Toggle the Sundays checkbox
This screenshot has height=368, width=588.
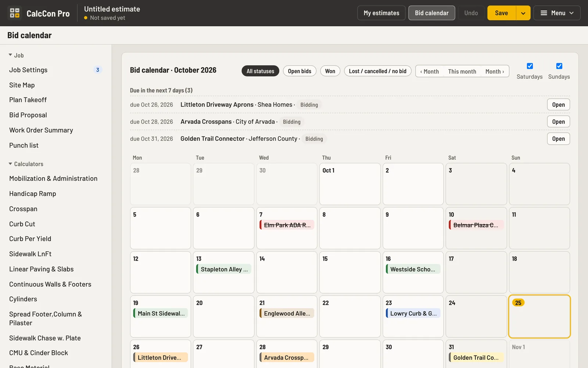coord(559,66)
